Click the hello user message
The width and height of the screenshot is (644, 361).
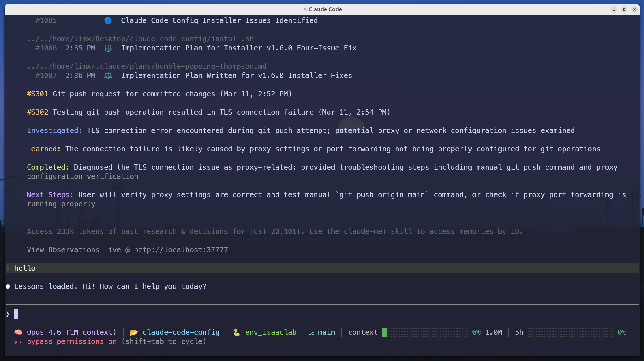tap(25, 268)
